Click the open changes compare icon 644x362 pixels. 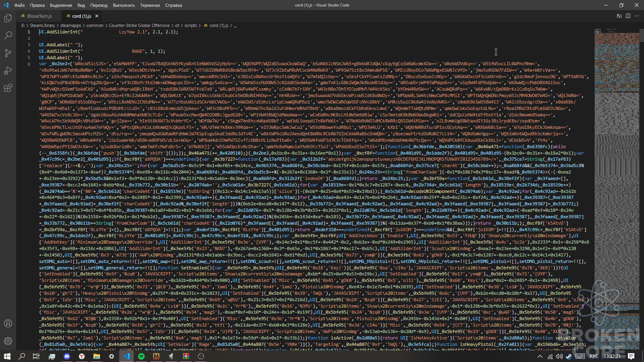[x=619, y=16]
